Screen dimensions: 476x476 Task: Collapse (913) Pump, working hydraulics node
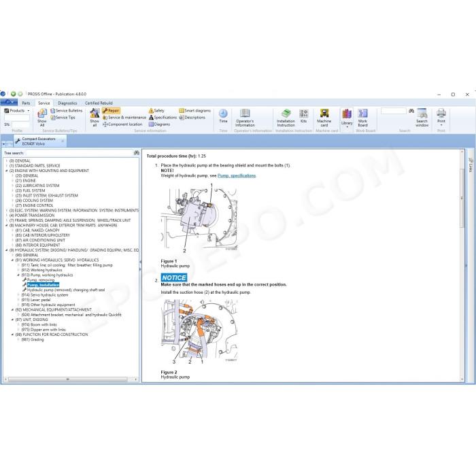click(x=19, y=275)
